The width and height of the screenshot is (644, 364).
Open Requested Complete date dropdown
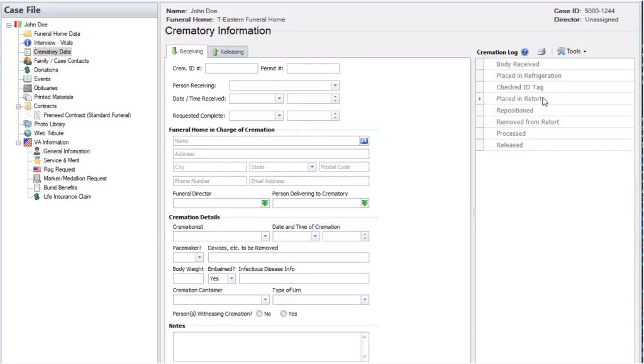(279, 116)
